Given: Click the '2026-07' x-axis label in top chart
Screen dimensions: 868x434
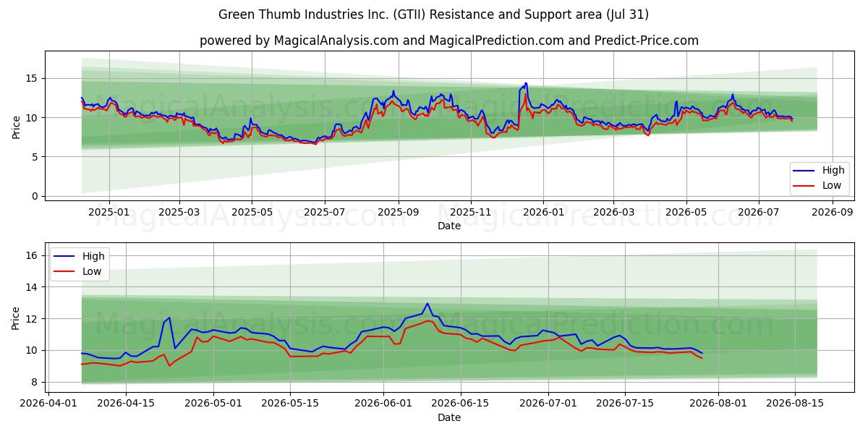Looking at the screenshot, I should pos(758,213).
